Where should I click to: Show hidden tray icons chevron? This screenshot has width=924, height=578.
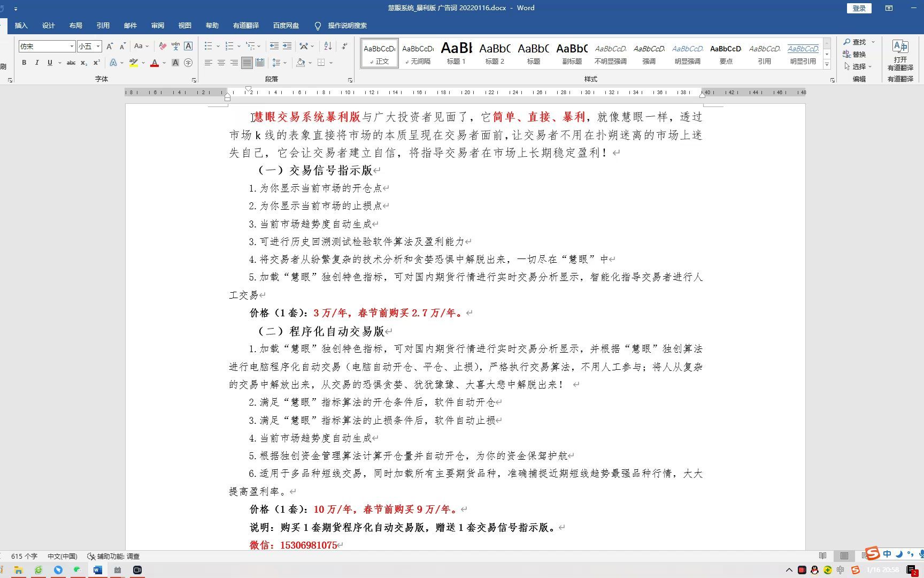pos(789,570)
